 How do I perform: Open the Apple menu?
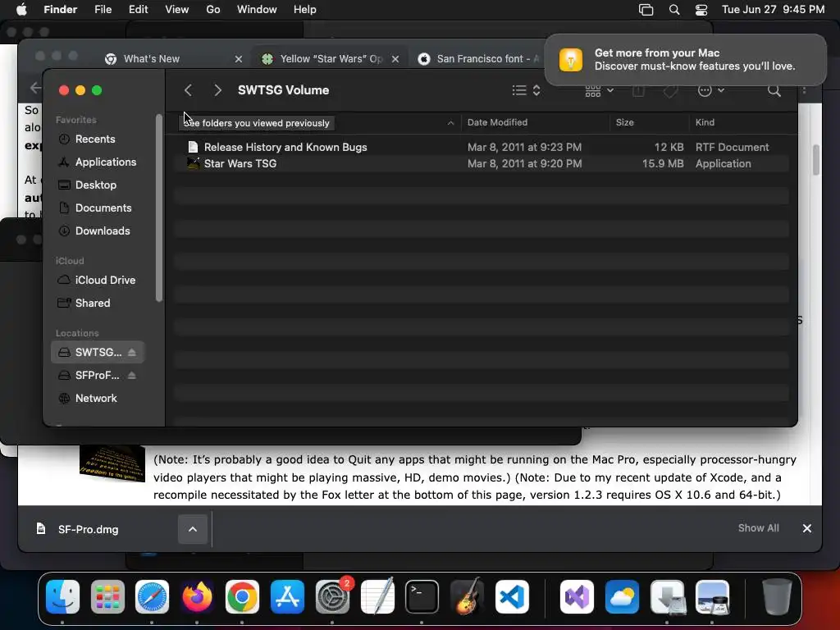tap(21, 10)
